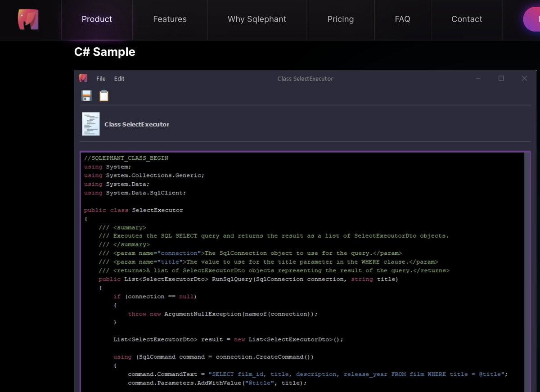Open the Pricing page link
Screen dimensions: 540x392
click(x=341, y=19)
